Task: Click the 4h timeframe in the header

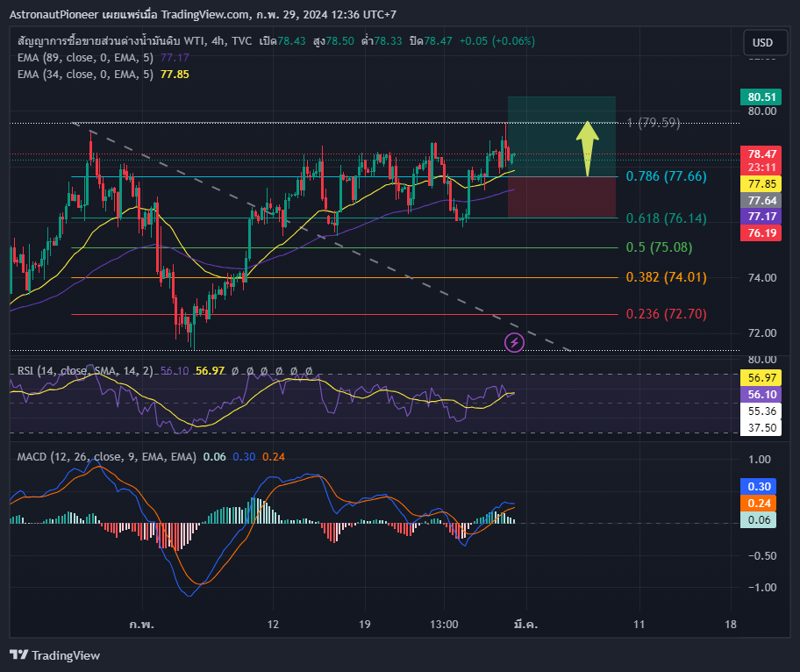Action: pyautogui.click(x=218, y=41)
